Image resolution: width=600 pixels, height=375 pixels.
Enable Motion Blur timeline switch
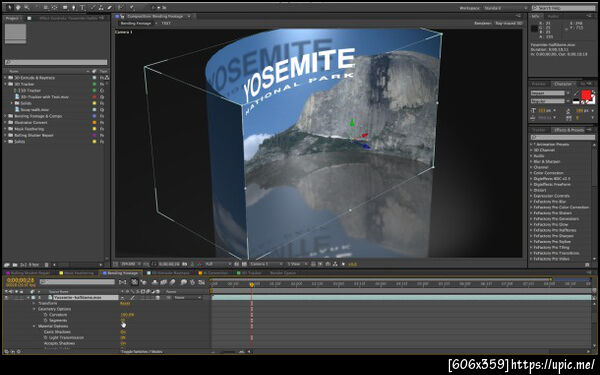[172, 282]
